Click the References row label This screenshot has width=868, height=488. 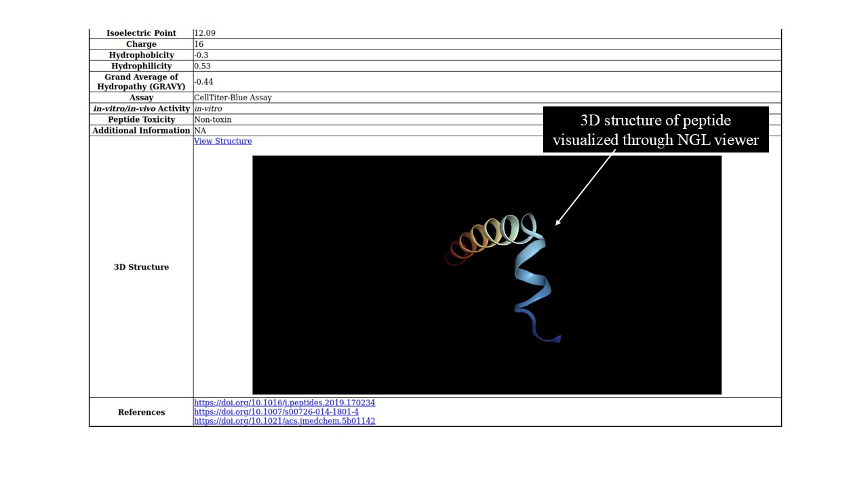tap(141, 412)
